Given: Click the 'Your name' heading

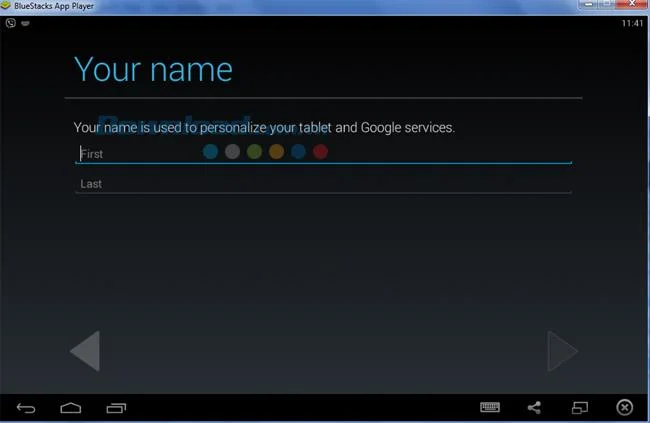Looking at the screenshot, I should 153,69.
